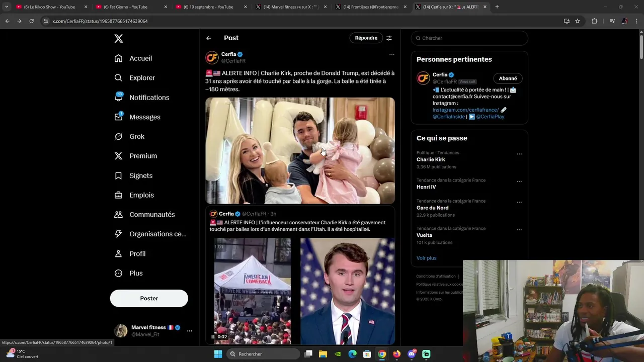Switch to Le Kikoo Show YouTube tab
Image resolution: width=644 pixels, height=362 pixels.
[51, 7]
